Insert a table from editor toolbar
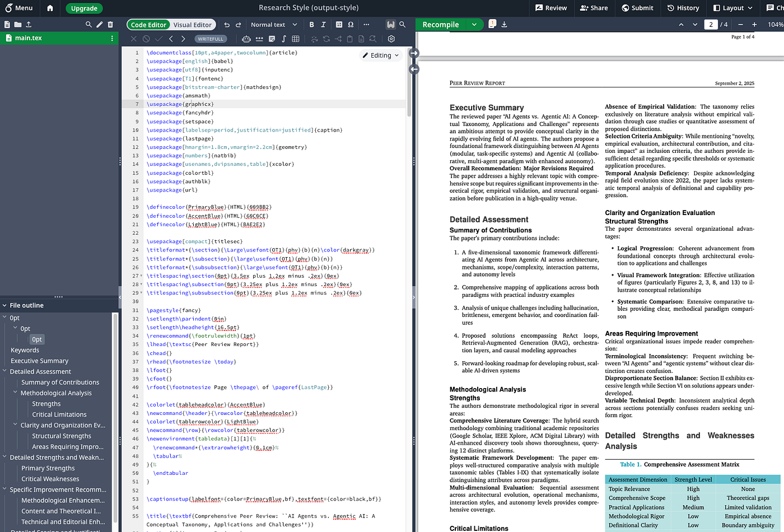Screen dimensions: 784x532 339,25
